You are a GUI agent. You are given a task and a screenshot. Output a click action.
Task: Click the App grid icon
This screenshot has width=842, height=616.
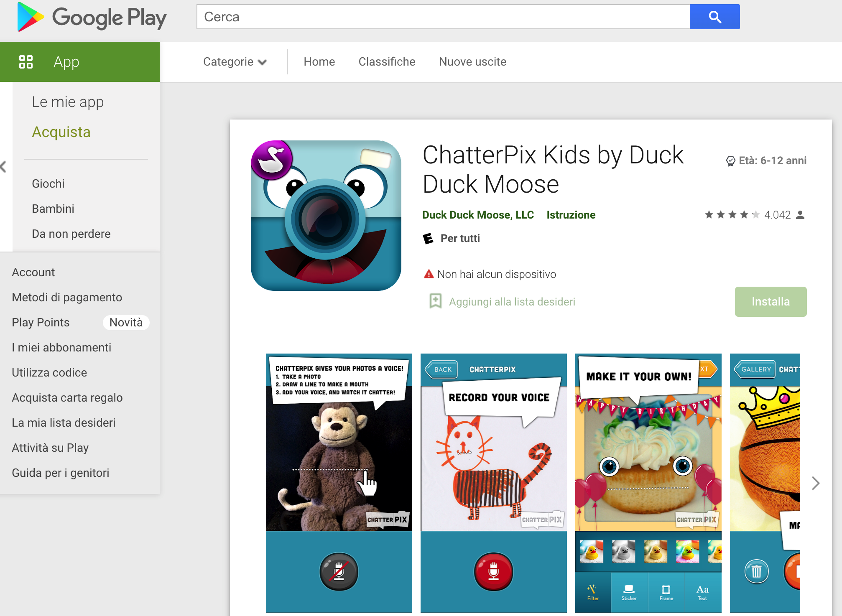pos(26,62)
